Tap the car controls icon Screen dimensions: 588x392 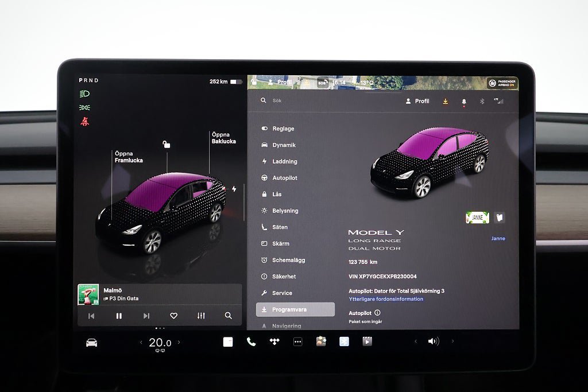[91, 343]
